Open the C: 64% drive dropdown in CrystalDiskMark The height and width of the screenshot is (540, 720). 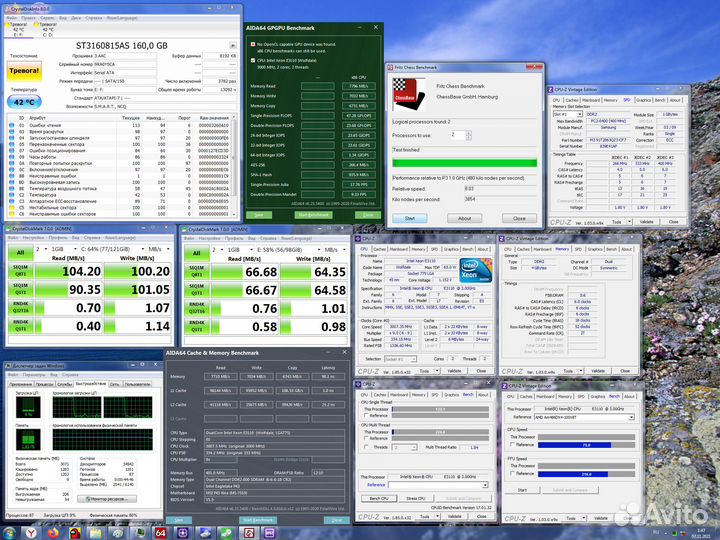click(112, 249)
